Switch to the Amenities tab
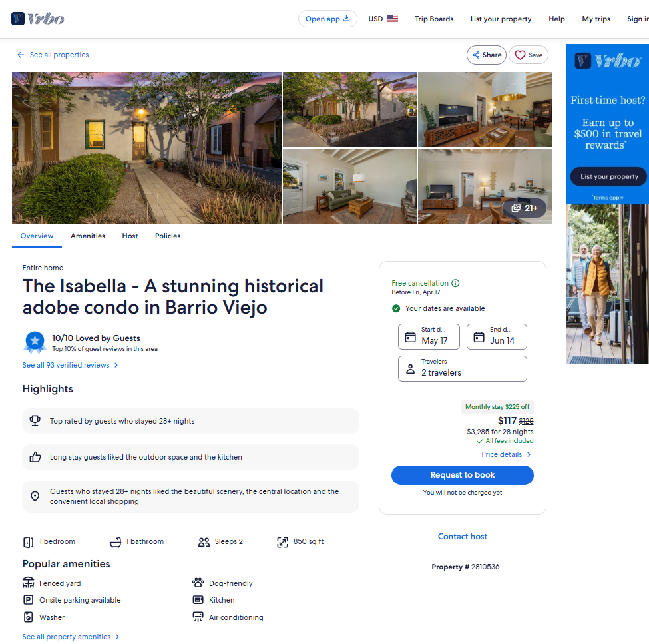The width and height of the screenshot is (649, 644). click(88, 236)
